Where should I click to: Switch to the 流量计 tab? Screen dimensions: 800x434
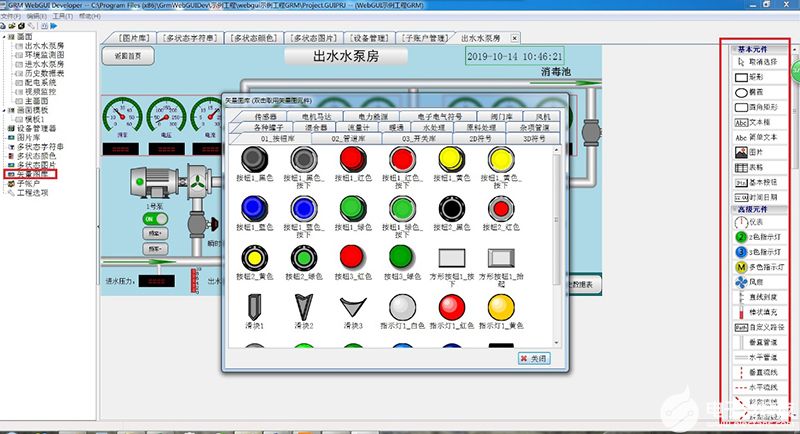(x=358, y=127)
